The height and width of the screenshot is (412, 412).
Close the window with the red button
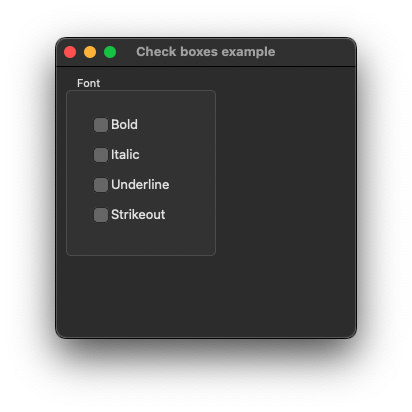(x=70, y=52)
